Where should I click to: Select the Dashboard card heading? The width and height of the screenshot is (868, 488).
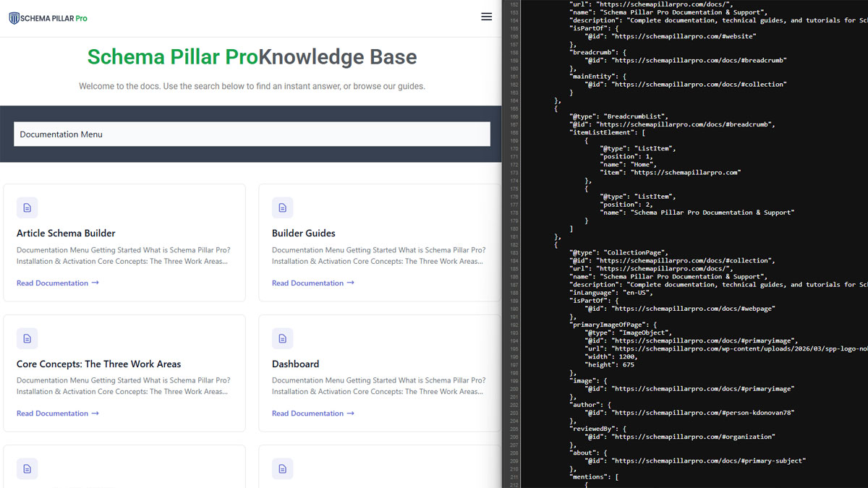pos(295,364)
